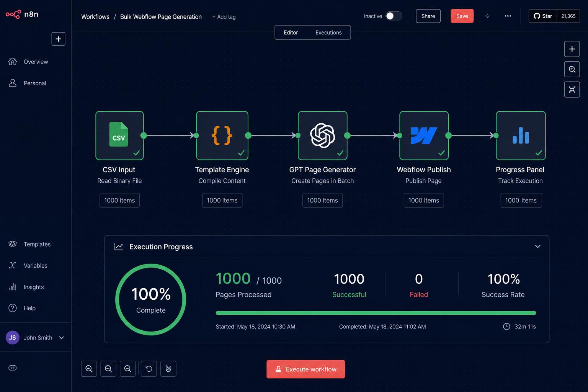The height and width of the screenshot is (392, 588).
Task: Click the + Add tag link
Action: [x=224, y=17]
